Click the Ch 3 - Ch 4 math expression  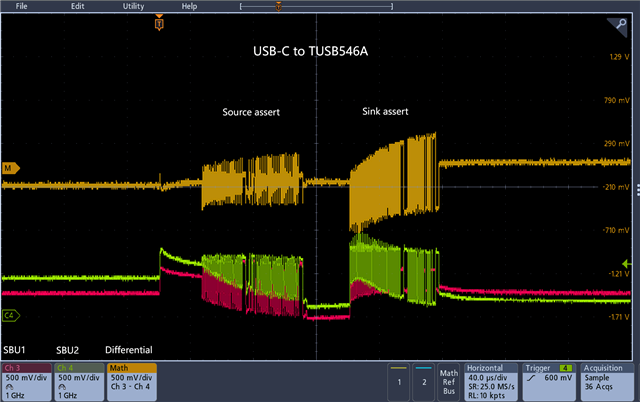[x=130, y=386]
